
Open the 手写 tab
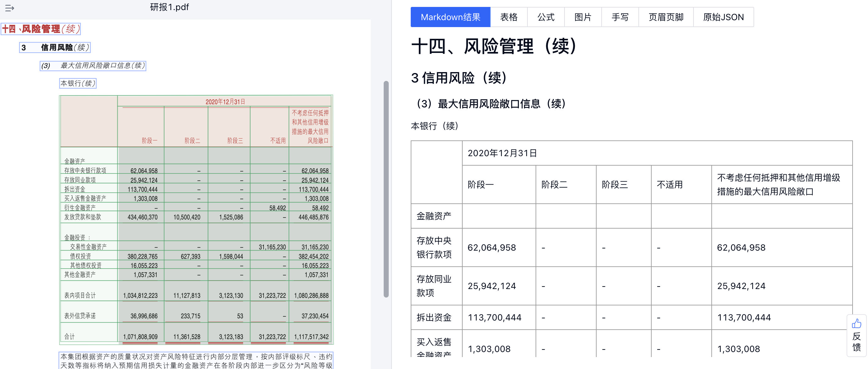tap(620, 17)
